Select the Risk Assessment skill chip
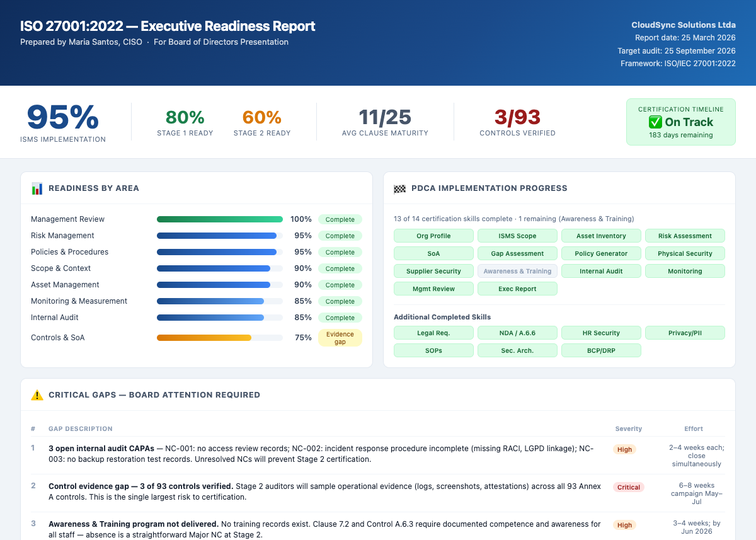Screen dimensions: 756x540 coord(685,236)
